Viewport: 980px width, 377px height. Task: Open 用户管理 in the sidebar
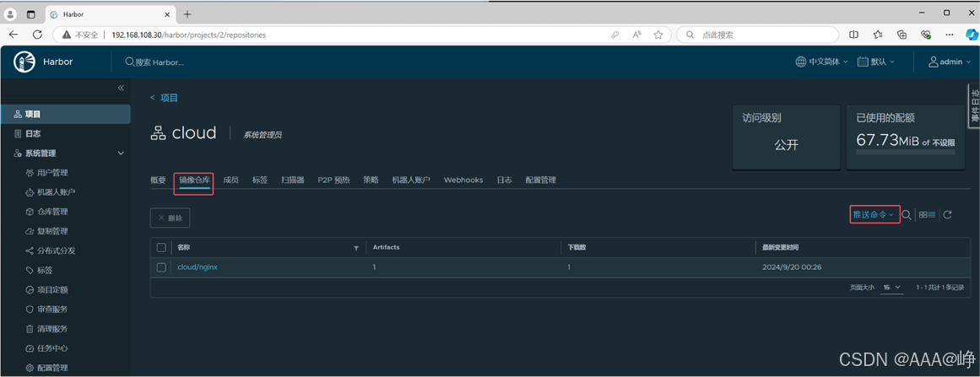point(52,173)
